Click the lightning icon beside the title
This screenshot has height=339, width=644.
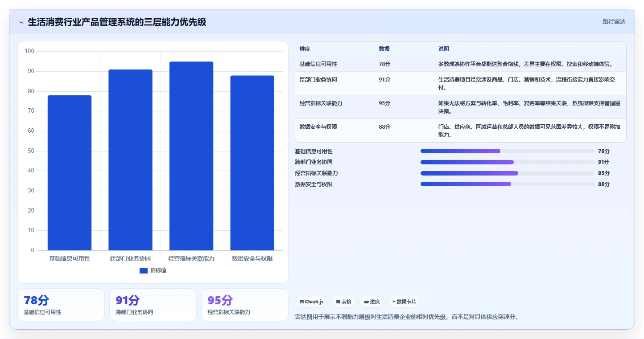click(21, 22)
